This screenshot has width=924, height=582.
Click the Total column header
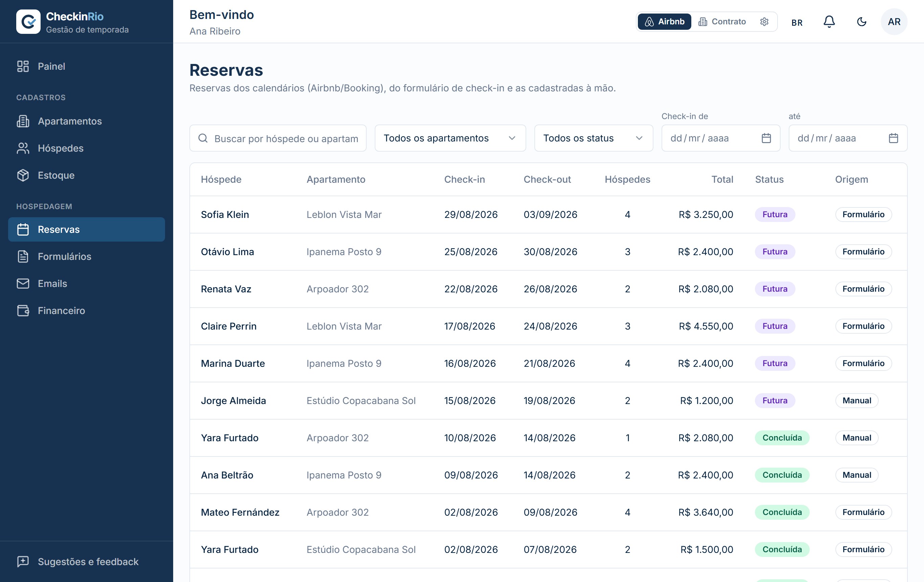[x=722, y=180]
